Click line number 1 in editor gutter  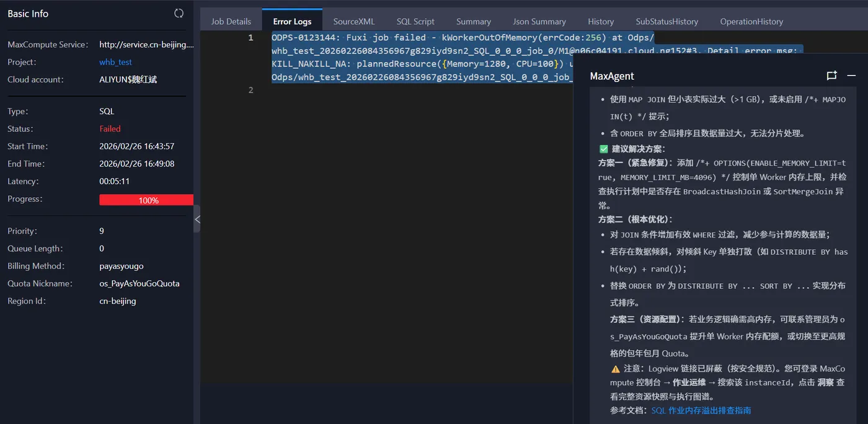(250, 38)
